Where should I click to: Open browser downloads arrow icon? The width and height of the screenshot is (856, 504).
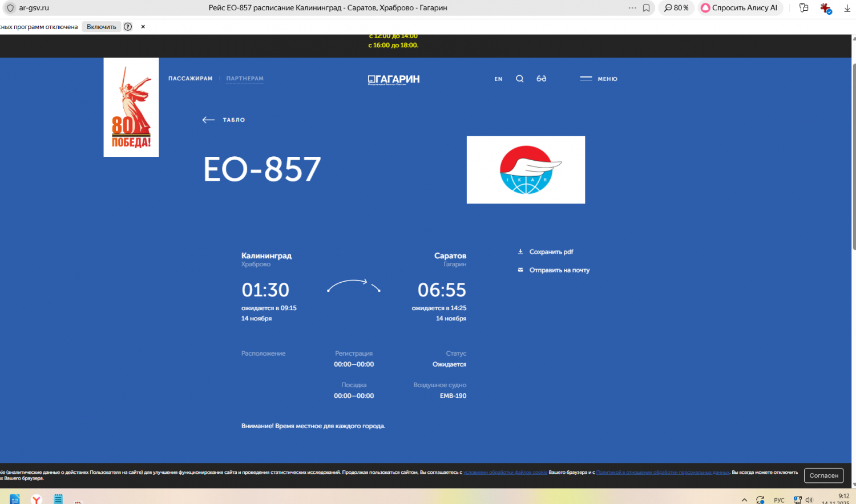[x=847, y=8]
